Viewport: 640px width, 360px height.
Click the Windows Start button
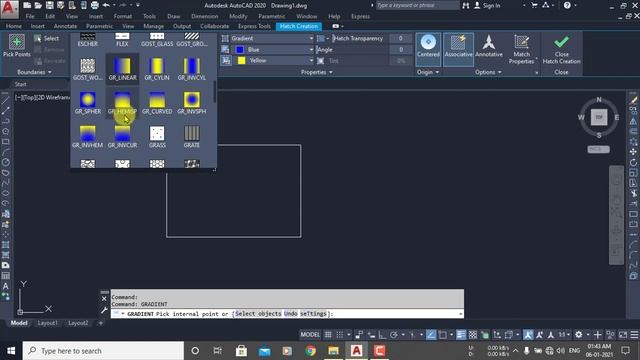click(11, 351)
